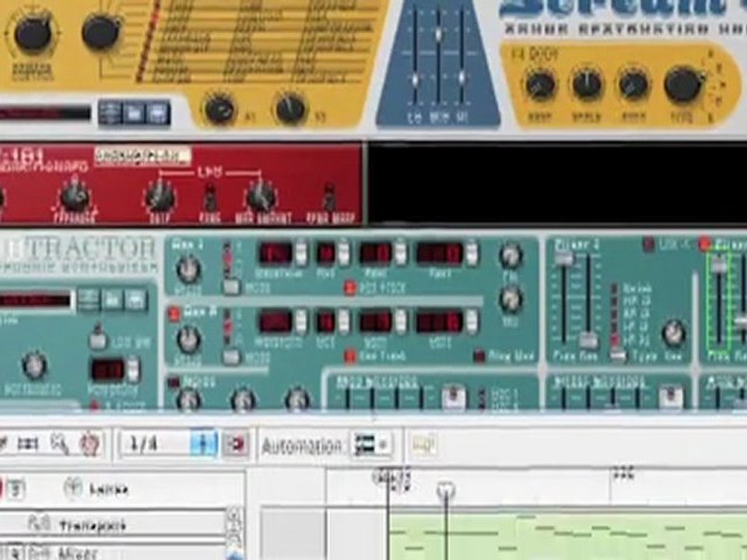Click the green note clip in sequencer
This screenshot has width=747, height=560.
[x=568, y=537]
